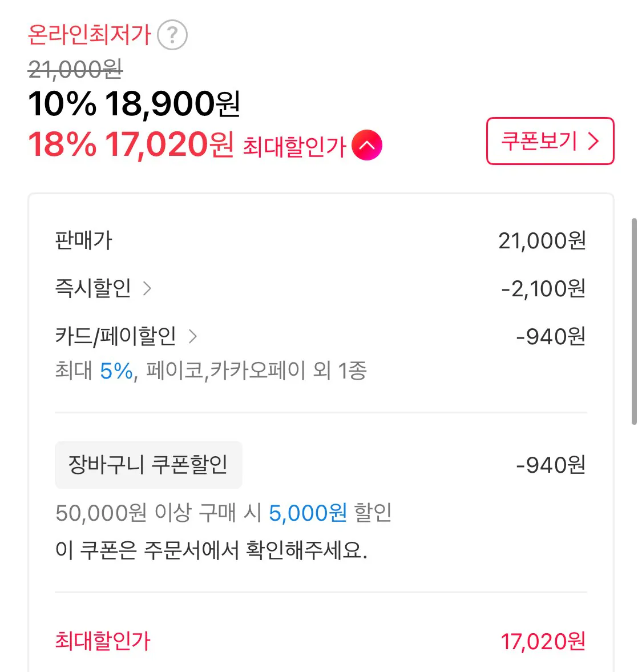
Task: Click the arrow icon inside the 쿠폰보기 button
Action: tap(593, 141)
